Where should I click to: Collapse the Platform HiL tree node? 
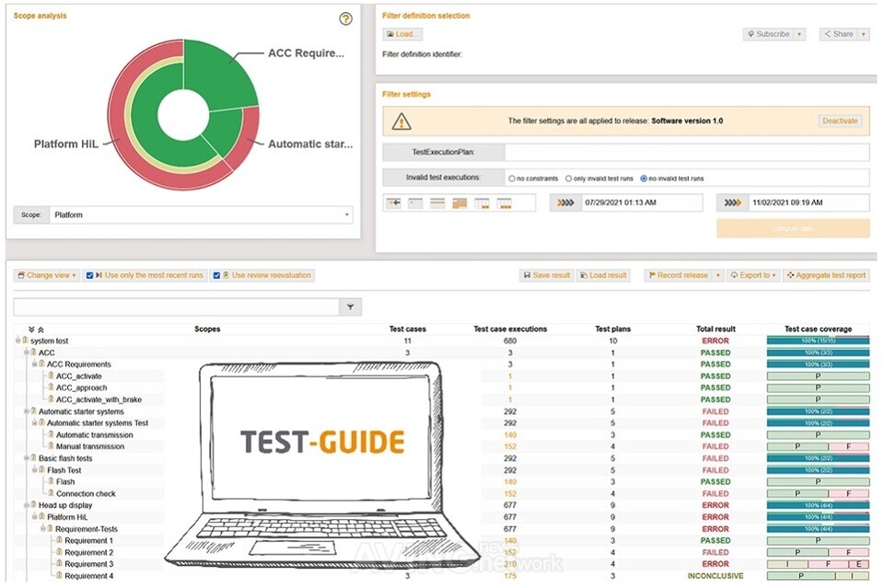tap(34, 517)
